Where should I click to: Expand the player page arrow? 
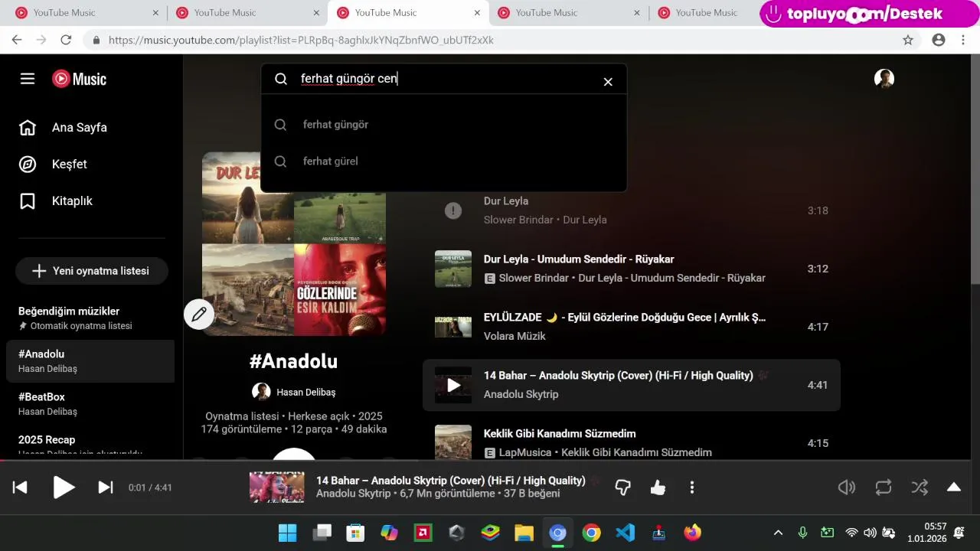click(954, 487)
